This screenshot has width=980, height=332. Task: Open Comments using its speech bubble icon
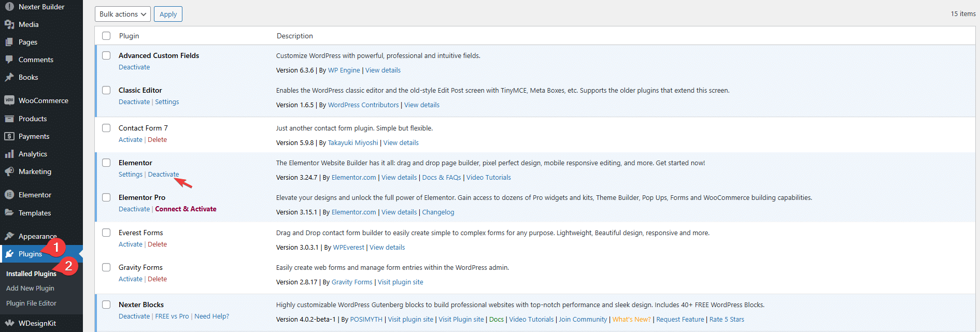tap(9, 60)
